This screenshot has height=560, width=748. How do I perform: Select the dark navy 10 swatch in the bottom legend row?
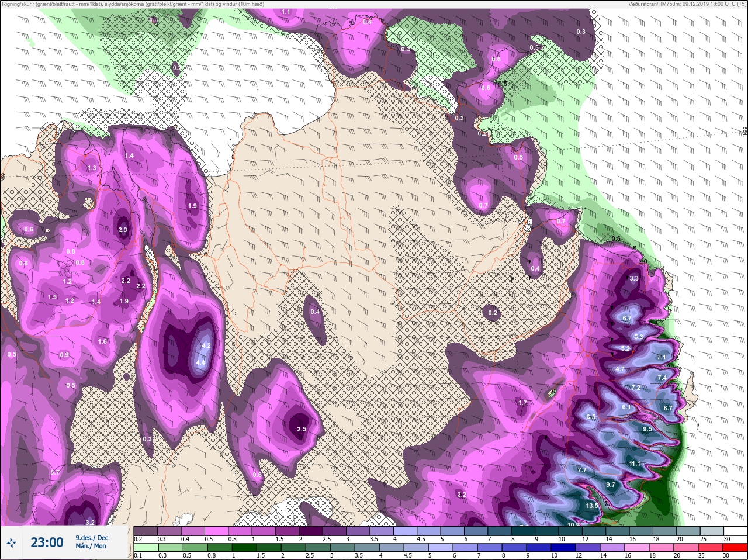pos(565,547)
